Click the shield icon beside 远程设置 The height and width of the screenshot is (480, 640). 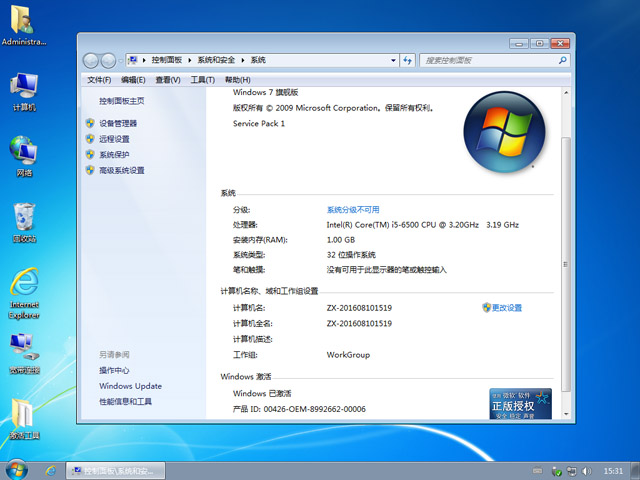tap(90, 139)
